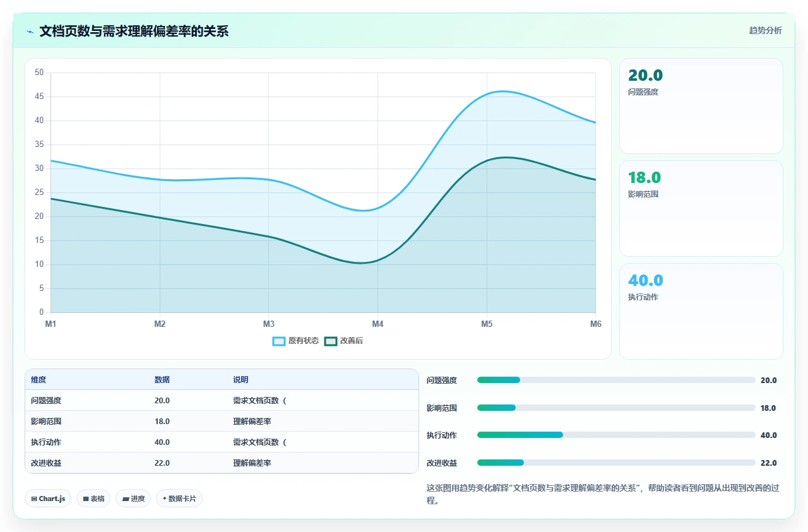Click the 问题强度 progress bar

(616, 380)
